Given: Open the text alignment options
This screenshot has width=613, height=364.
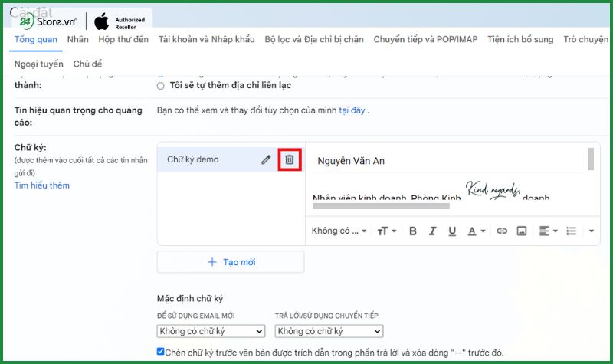Looking at the screenshot, I should (548, 231).
